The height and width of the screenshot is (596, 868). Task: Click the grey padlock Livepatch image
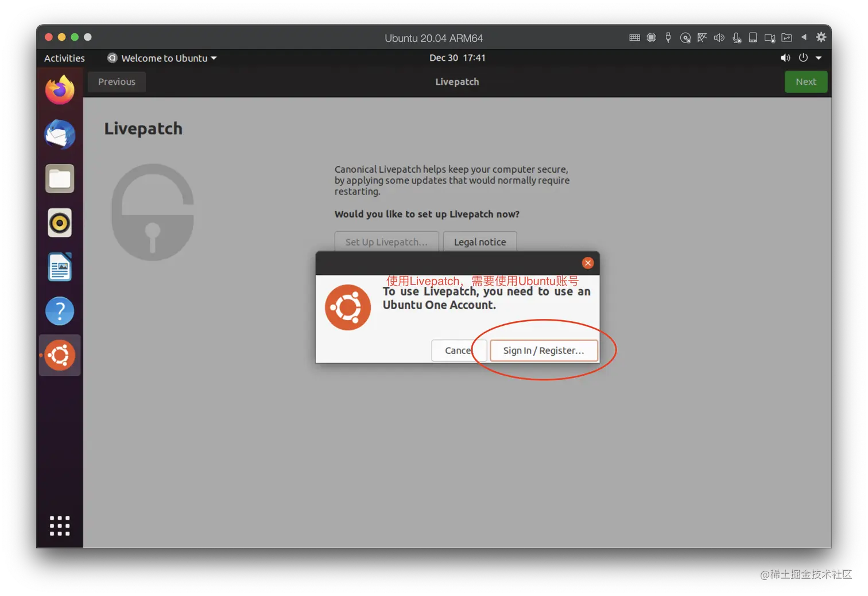(153, 212)
